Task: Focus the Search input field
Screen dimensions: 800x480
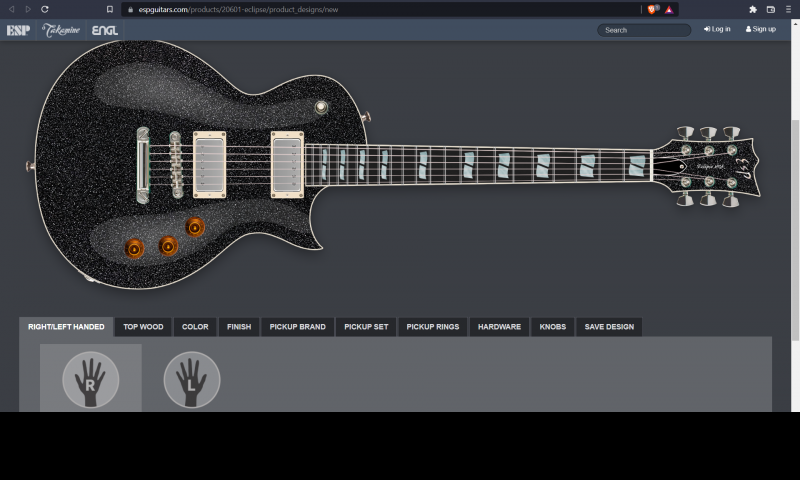Action: tap(645, 30)
